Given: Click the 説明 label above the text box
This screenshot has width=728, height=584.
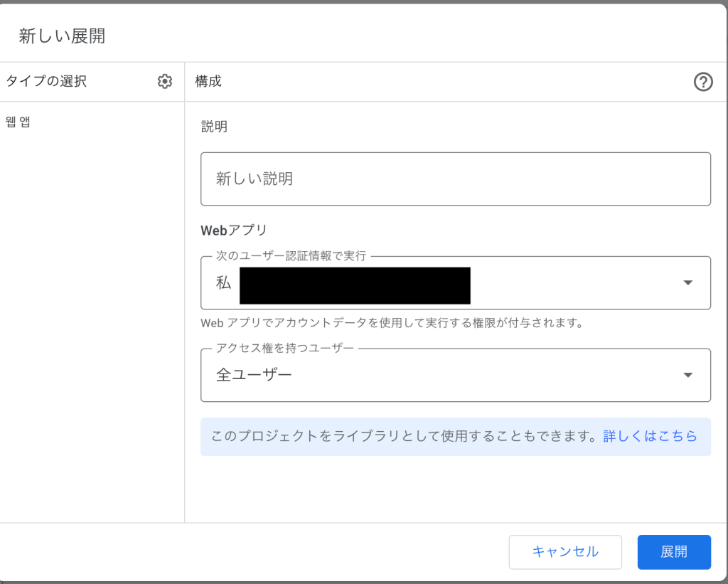Looking at the screenshot, I should [214, 127].
